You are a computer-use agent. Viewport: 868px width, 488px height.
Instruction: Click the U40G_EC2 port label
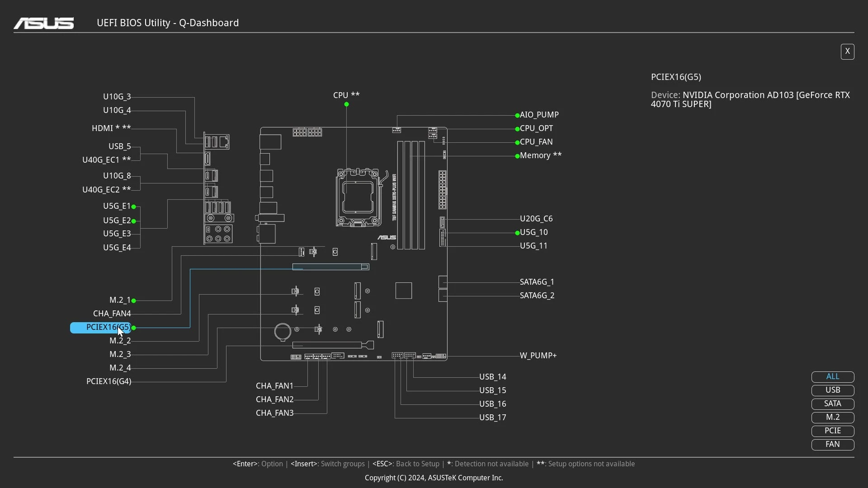pos(106,190)
